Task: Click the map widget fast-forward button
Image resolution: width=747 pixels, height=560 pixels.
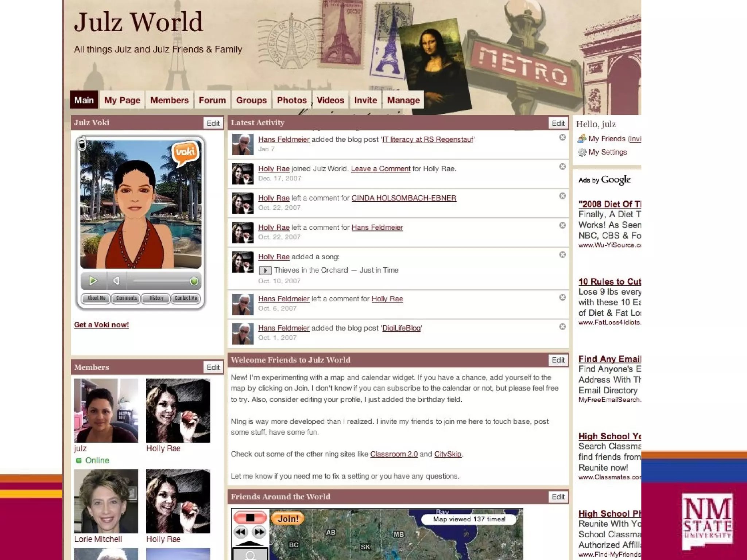Action: click(259, 532)
